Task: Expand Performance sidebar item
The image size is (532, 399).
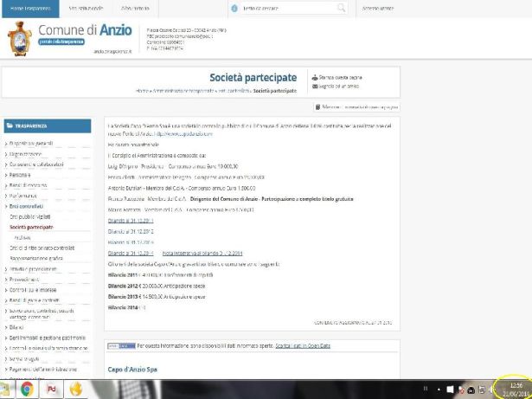Action: [x=22, y=196]
